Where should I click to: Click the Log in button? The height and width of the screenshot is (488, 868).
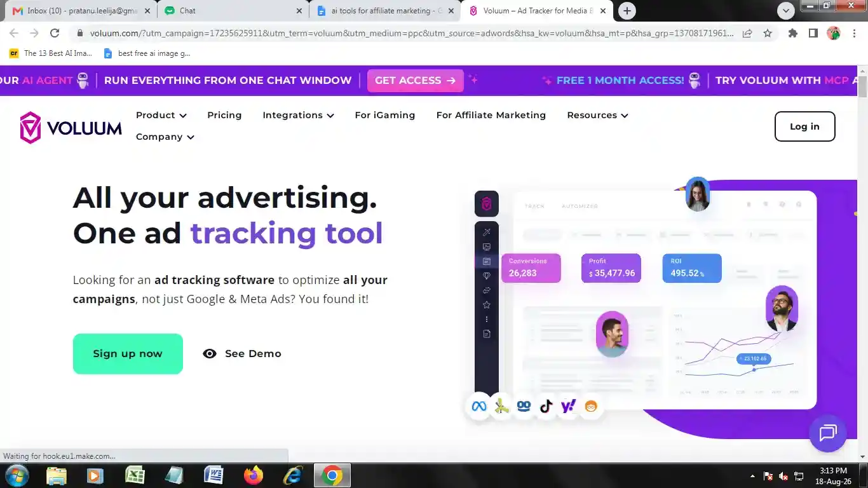click(x=804, y=126)
